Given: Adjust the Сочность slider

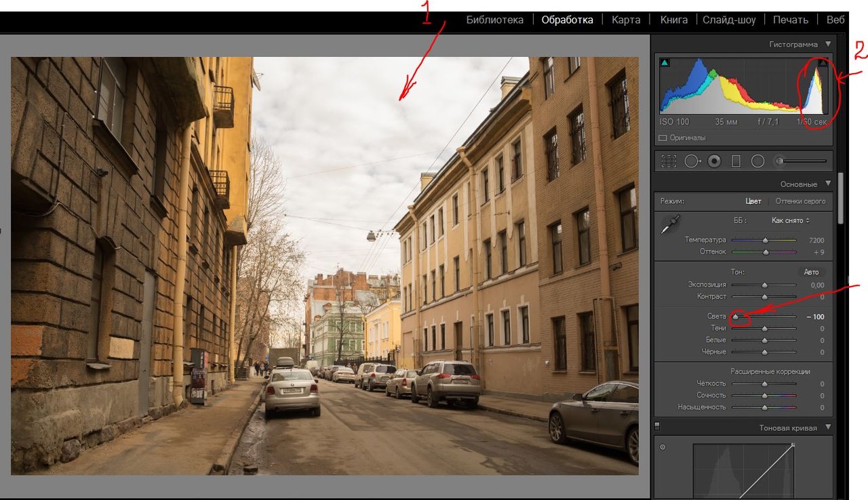Looking at the screenshot, I should 764,396.
